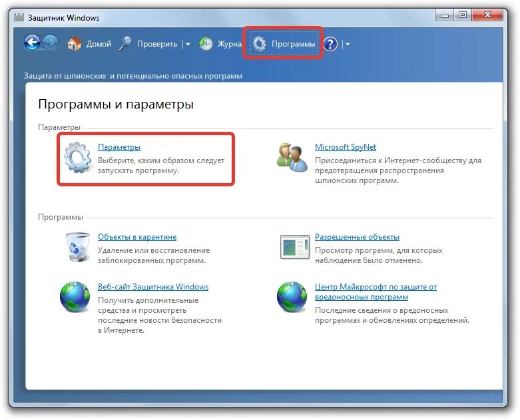Open Разрешенные объекты link

357,237
